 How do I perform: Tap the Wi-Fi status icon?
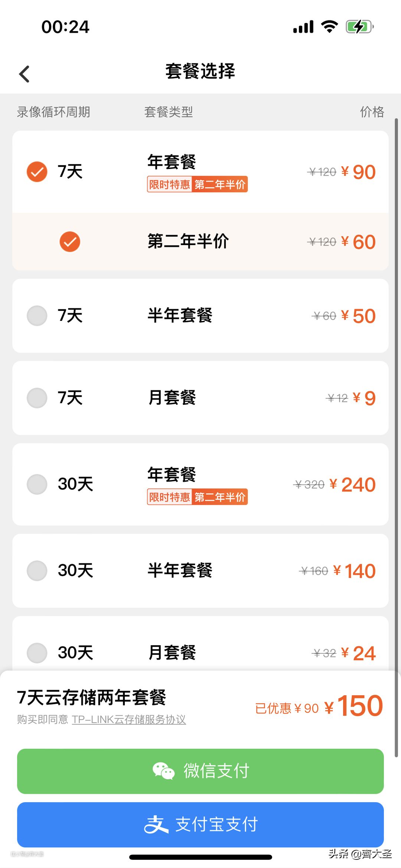[x=329, y=27]
